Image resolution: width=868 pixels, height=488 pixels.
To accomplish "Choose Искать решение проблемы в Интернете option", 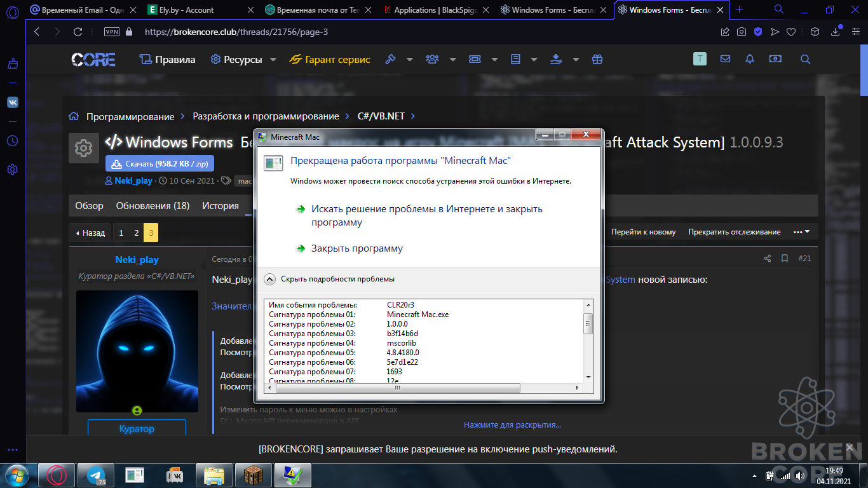I will pos(419,215).
